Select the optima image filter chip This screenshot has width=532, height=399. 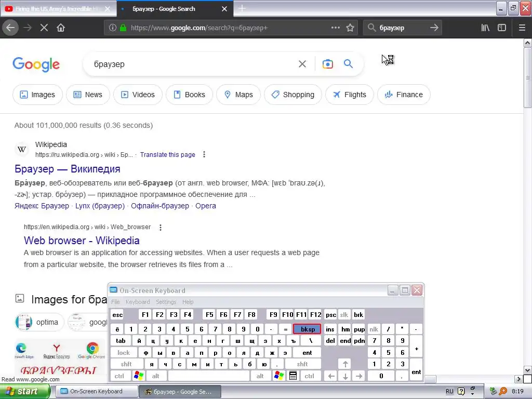39,322
